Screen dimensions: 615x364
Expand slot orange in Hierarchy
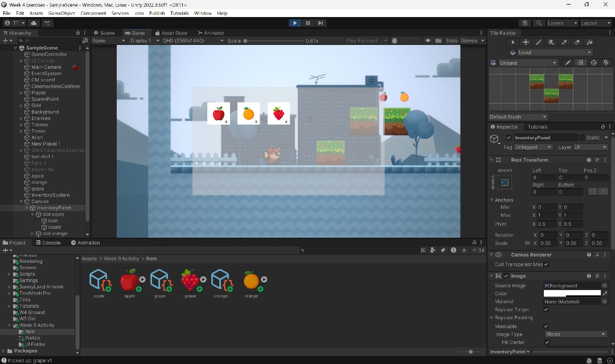tap(32, 234)
